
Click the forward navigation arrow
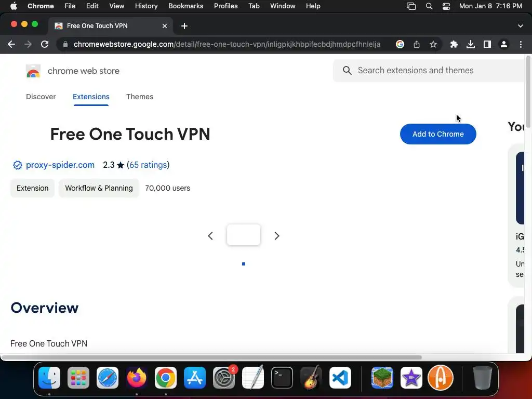[x=28, y=44]
